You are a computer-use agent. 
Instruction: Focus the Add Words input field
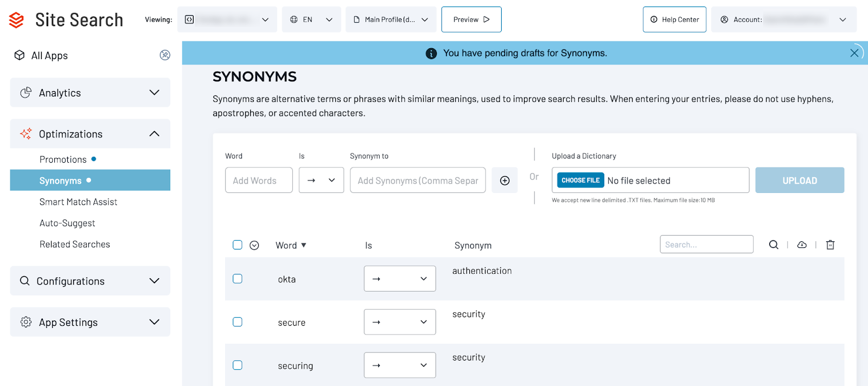259,180
